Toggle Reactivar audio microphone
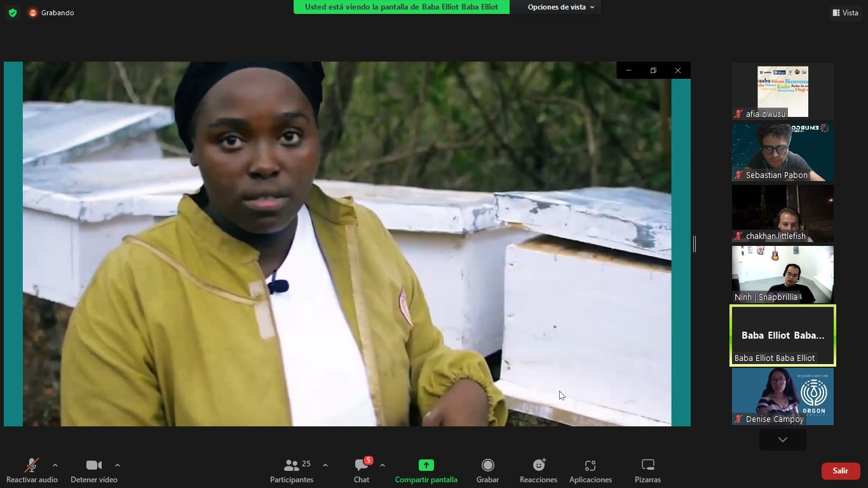Screen dimensions: 868x488 pyautogui.click(x=32, y=471)
